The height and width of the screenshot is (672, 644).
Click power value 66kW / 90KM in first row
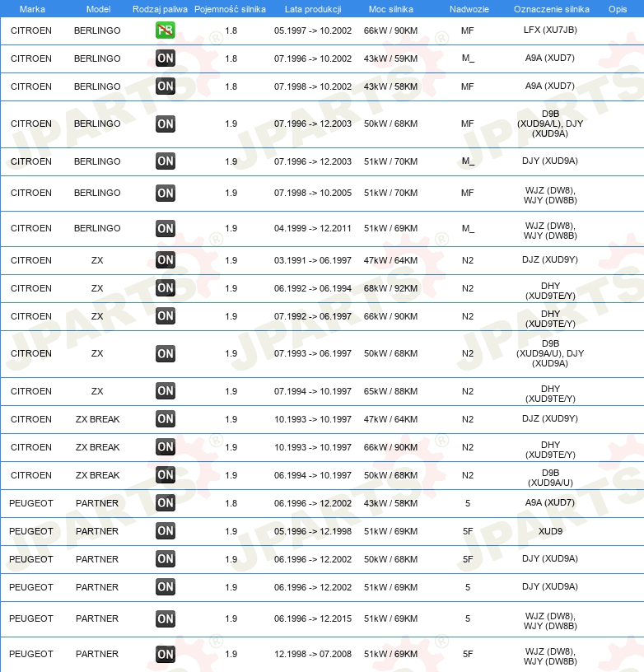click(391, 30)
